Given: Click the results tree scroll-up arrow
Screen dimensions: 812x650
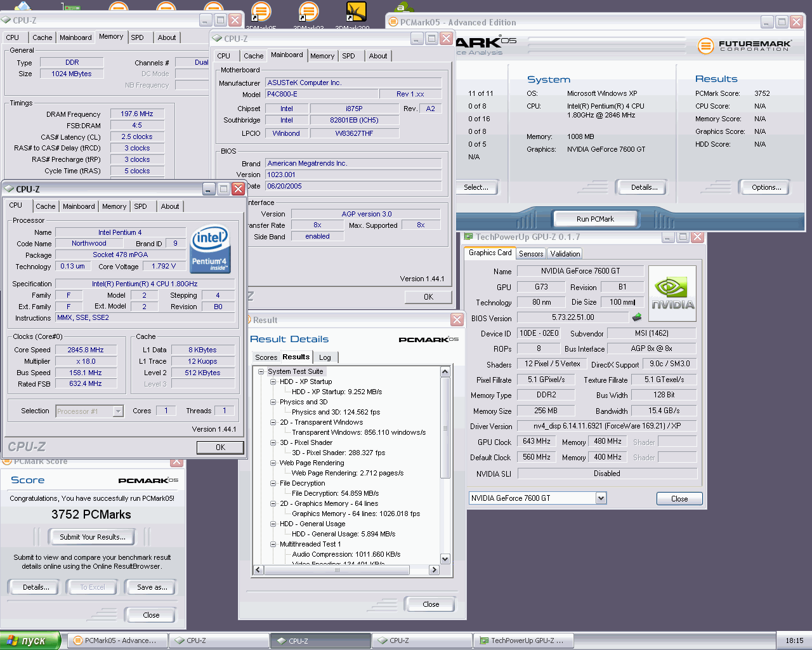Looking at the screenshot, I should tap(445, 371).
